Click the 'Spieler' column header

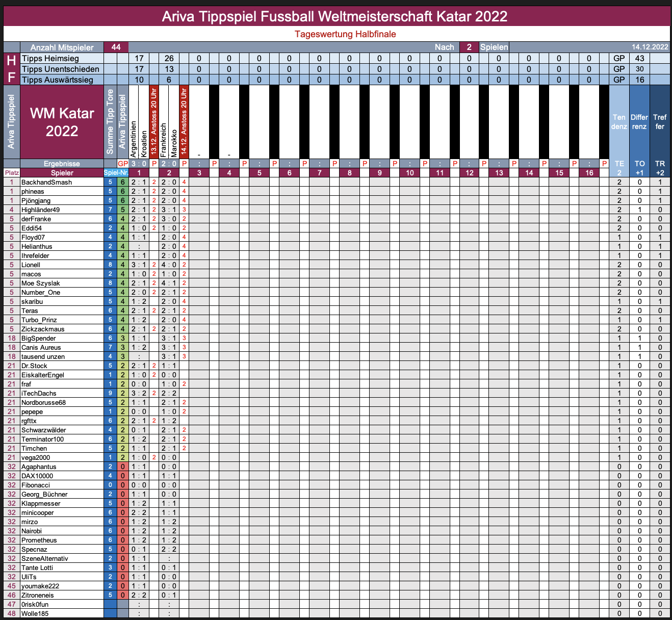(62, 173)
